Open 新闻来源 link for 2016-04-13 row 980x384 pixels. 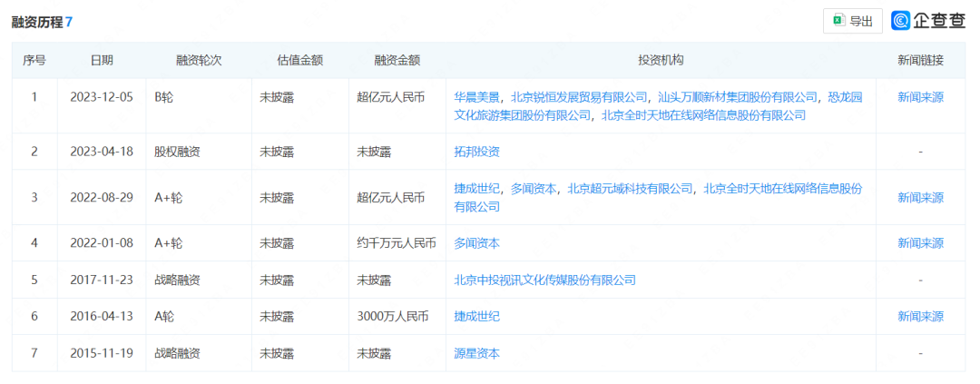tap(921, 317)
